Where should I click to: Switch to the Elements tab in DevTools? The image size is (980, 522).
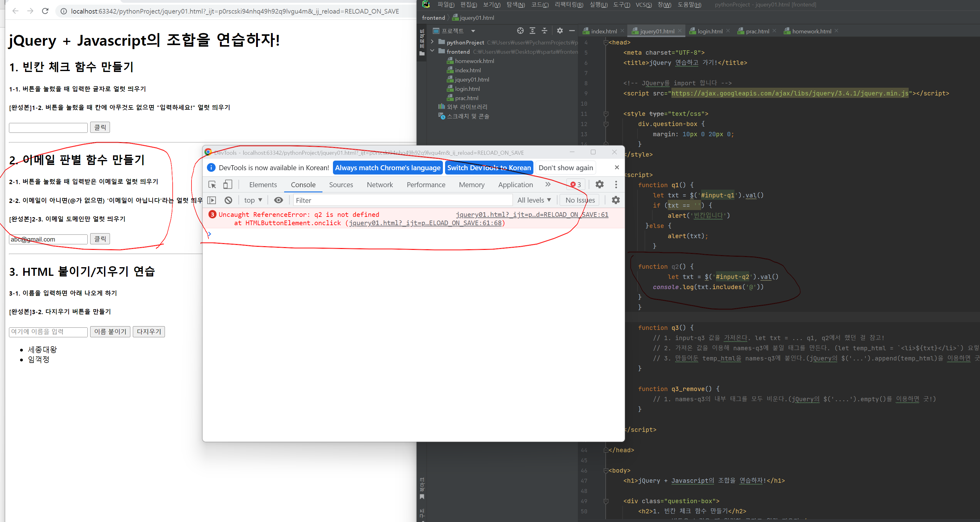click(263, 184)
